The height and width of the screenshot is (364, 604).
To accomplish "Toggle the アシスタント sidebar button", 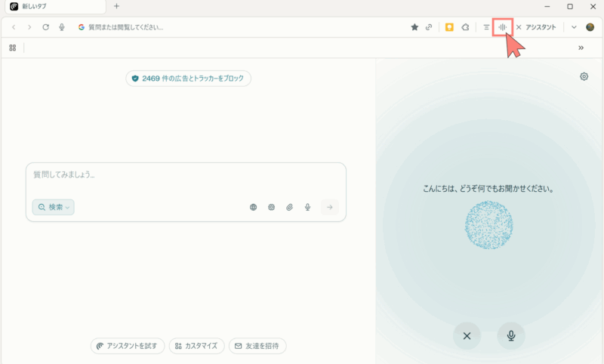I will (x=536, y=27).
